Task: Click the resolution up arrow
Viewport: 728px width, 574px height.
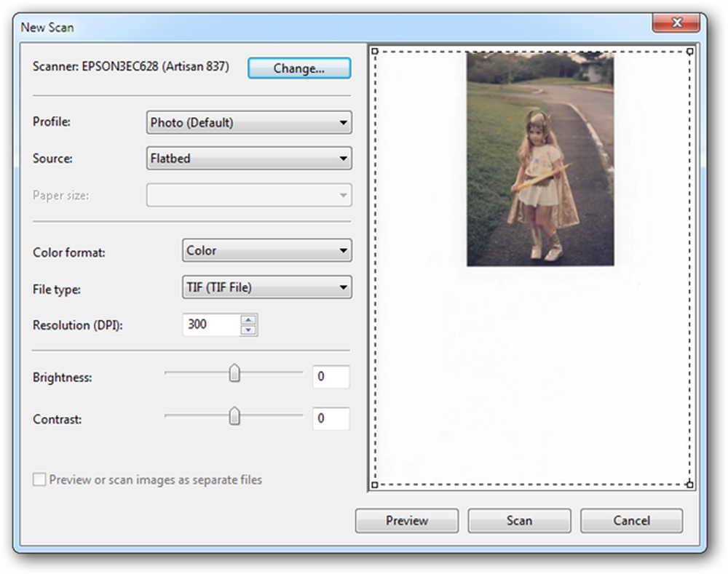Action: pyautogui.click(x=248, y=319)
